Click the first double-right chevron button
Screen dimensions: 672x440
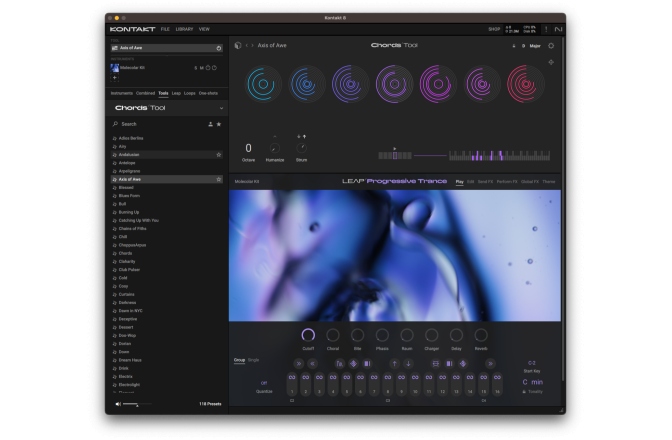(298, 364)
